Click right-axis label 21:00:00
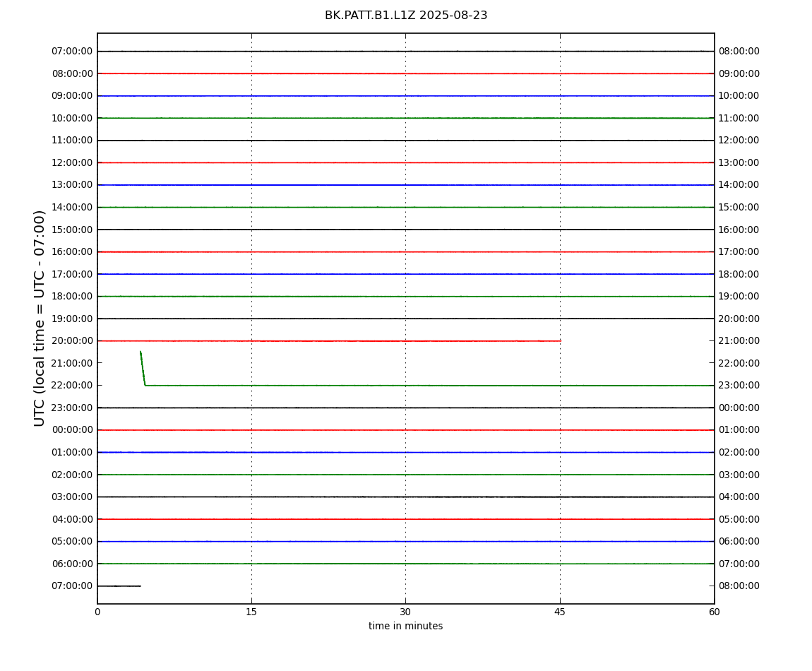The height and width of the screenshot is (671, 812). [x=739, y=341]
